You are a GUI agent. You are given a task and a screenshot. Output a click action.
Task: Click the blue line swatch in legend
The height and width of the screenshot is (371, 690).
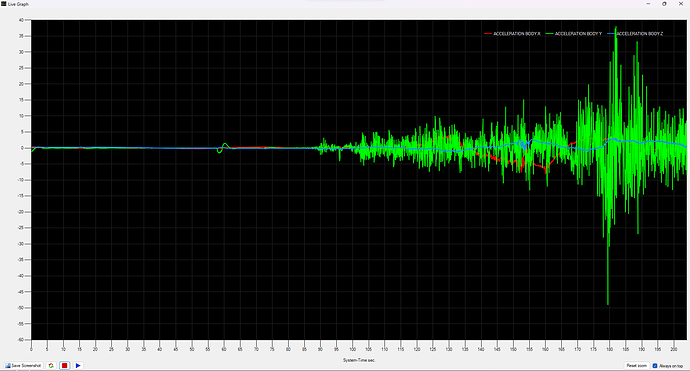coord(611,34)
